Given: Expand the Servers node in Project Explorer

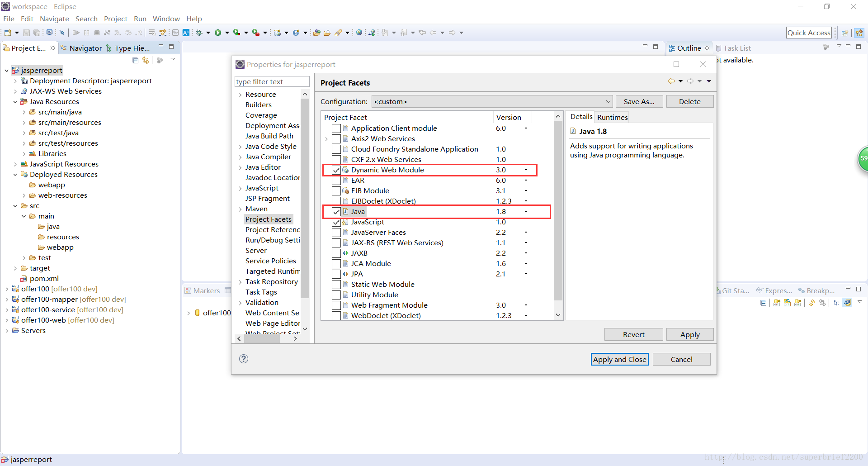Looking at the screenshot, I should point(6,331).
